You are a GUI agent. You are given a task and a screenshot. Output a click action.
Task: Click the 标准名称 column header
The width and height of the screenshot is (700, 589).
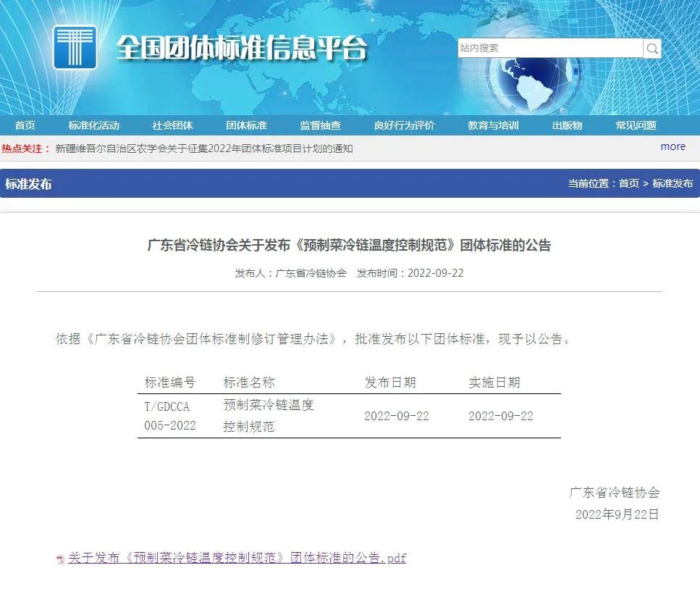[249, 383]
